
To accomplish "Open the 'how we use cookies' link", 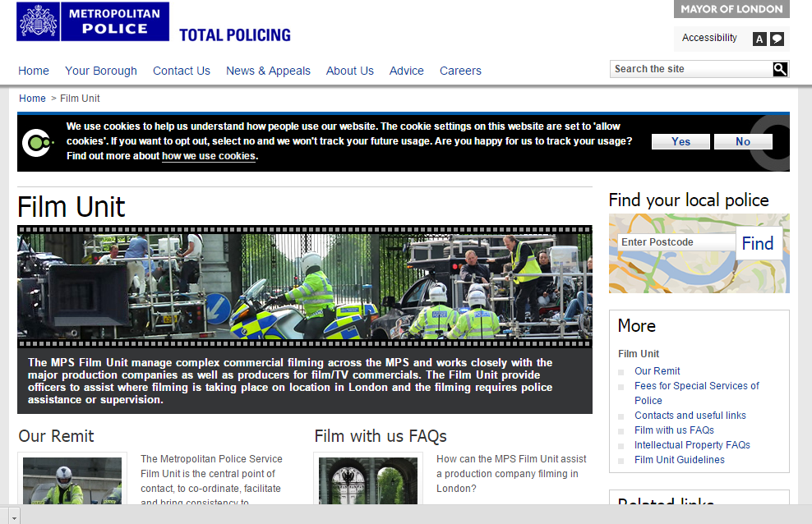I will [x=209, y=156].
